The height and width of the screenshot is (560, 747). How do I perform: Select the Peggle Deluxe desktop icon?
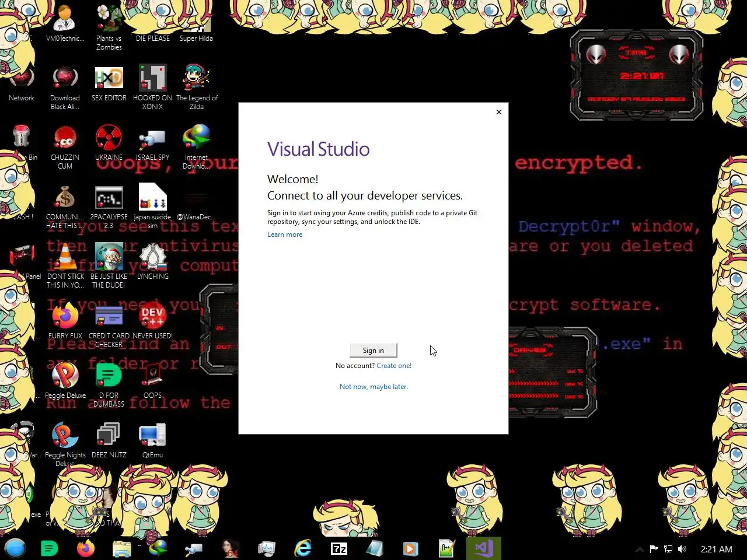[x=65, y=381]
